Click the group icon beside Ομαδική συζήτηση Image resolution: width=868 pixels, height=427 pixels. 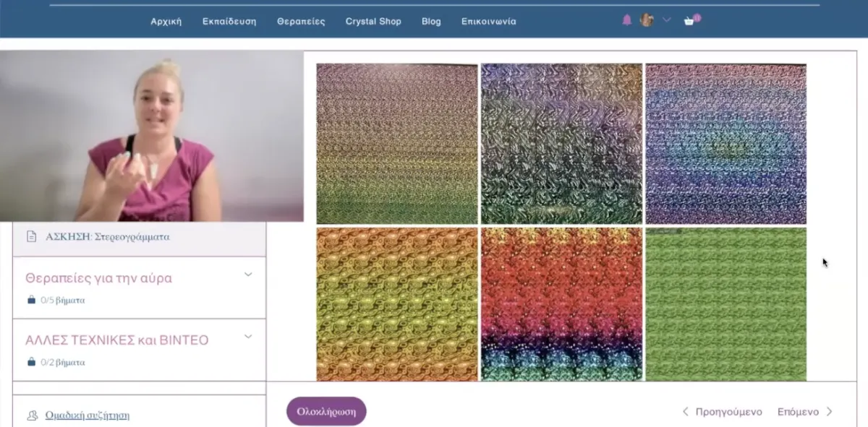(32, 415)
